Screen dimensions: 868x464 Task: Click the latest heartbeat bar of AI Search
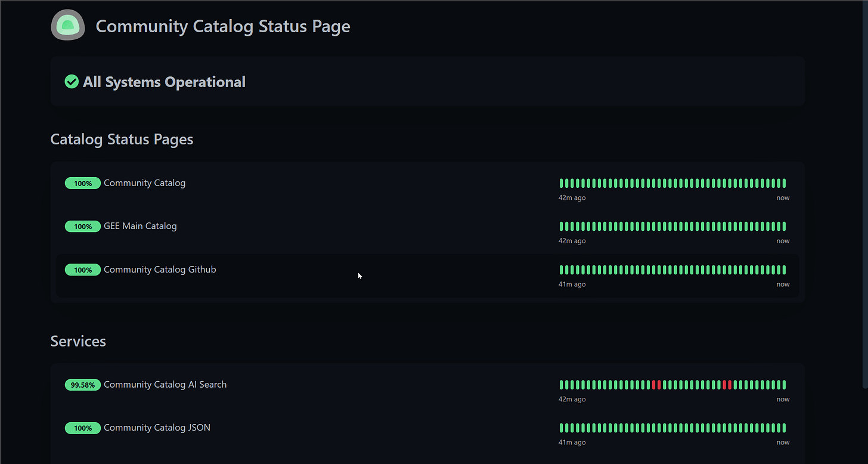click(x=784, y=385)
